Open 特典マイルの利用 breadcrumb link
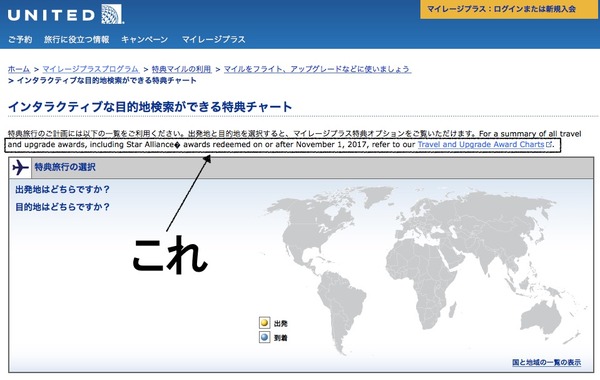The image size is (600, 380). tap(181, 69)
